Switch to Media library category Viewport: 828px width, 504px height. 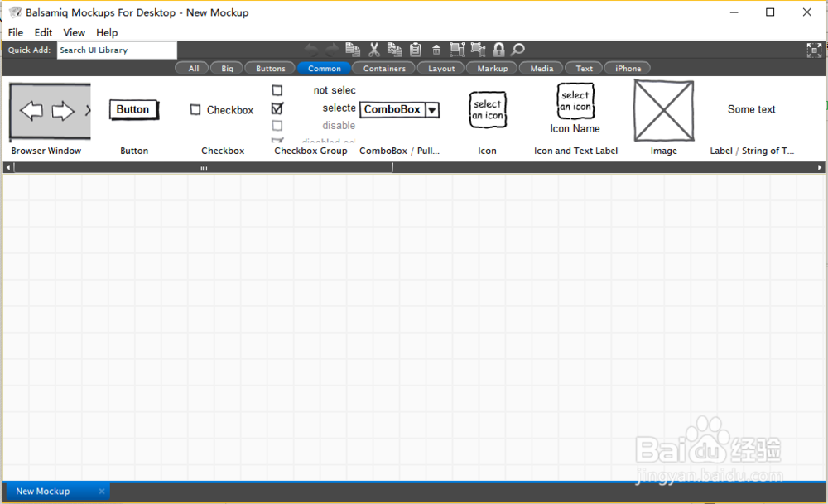[x=542, y=68]
